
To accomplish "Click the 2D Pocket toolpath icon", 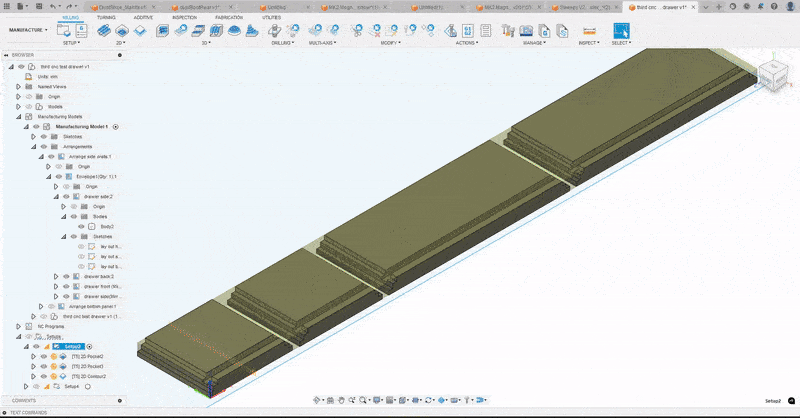I will point(122,31).
